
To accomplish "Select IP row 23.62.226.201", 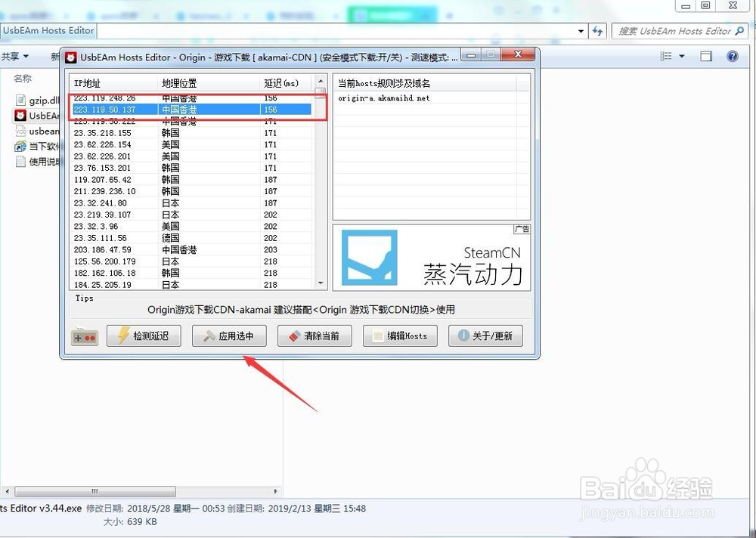I will [192, 156].
